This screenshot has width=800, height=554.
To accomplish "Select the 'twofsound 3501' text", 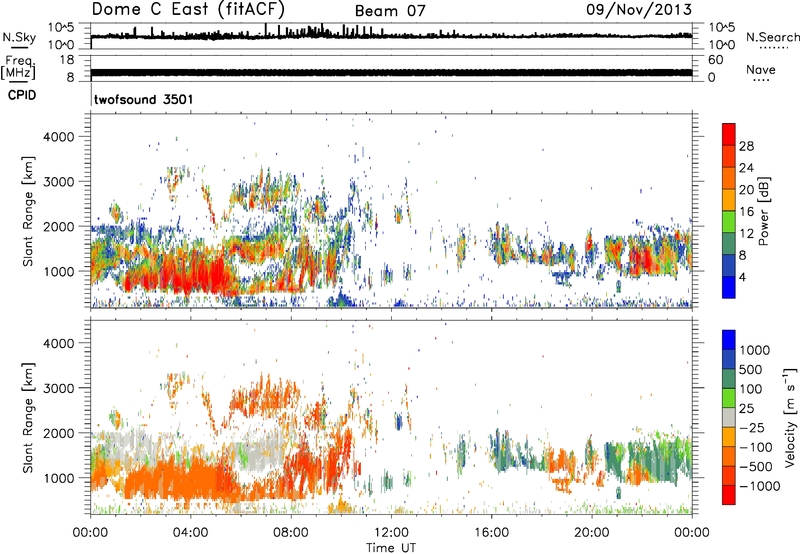I will [x=144, y=99].
